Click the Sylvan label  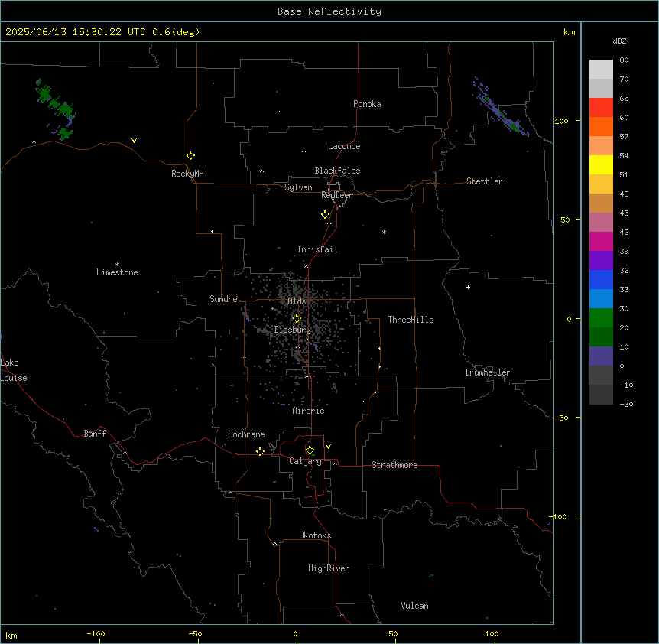tap(298, 187)
